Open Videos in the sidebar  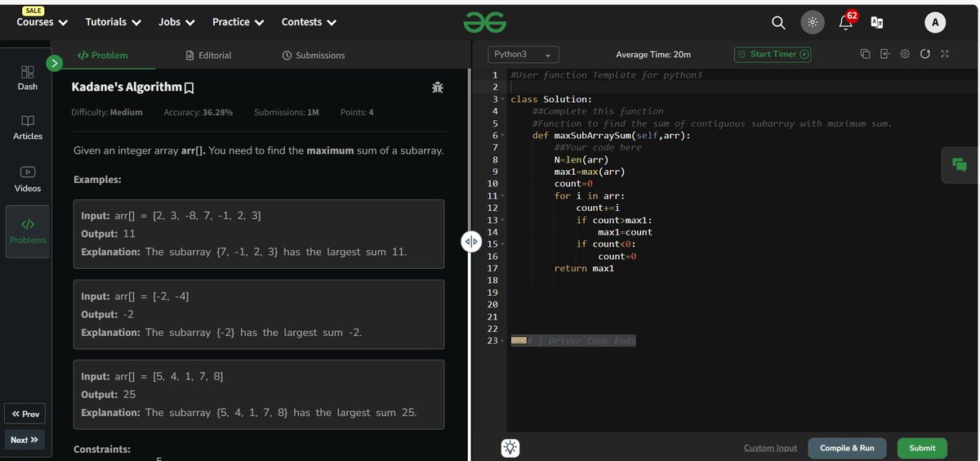(x=27, y=179)
